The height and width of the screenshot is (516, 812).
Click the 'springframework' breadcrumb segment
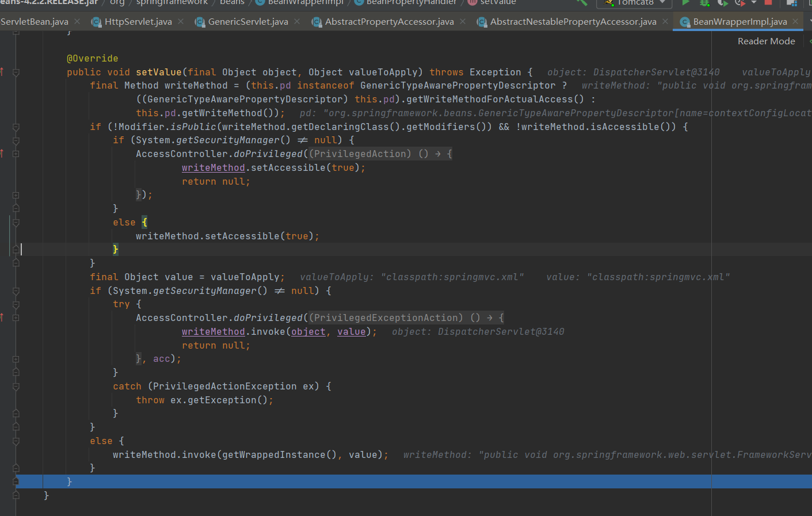tap(172, 2)
